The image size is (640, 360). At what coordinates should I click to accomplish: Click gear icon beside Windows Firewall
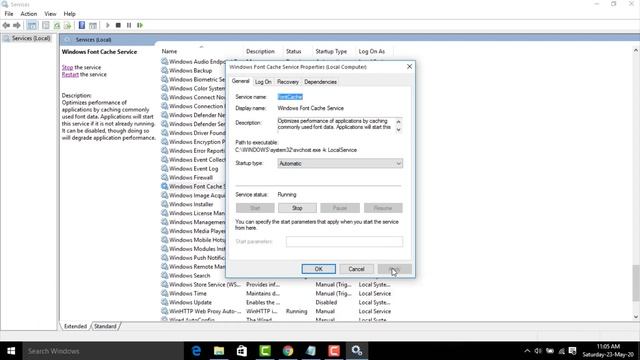tap(164, 177)
